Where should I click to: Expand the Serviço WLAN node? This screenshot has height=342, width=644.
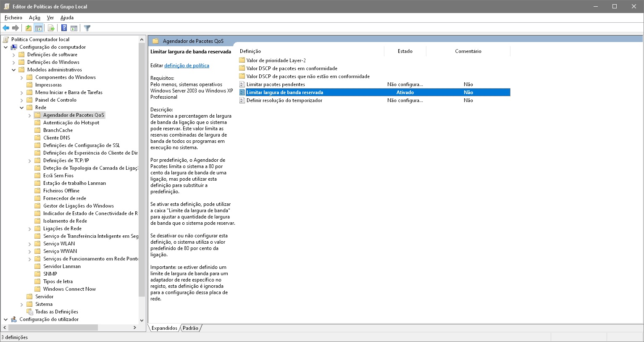pos(29,244)
